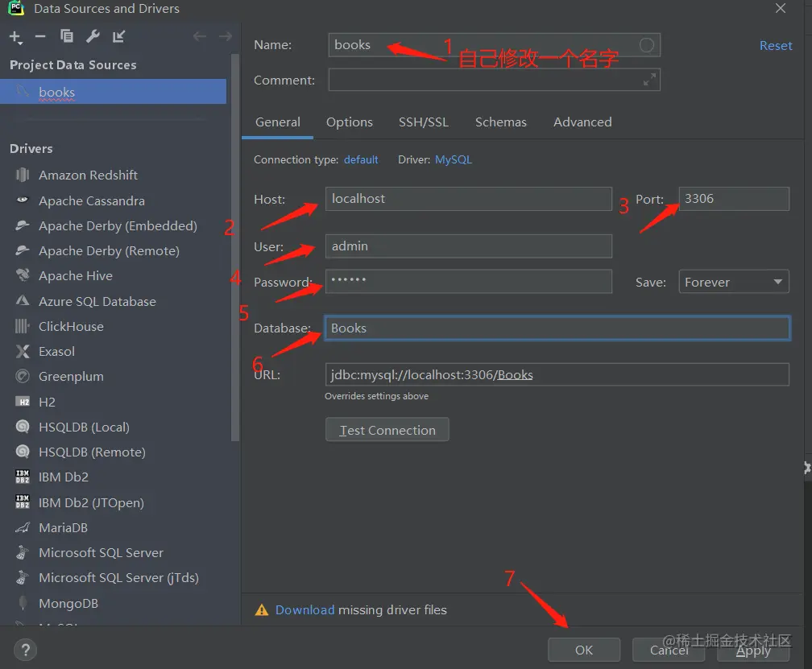
Task: Click the color circle in Name field
Action: coord(646,45)
